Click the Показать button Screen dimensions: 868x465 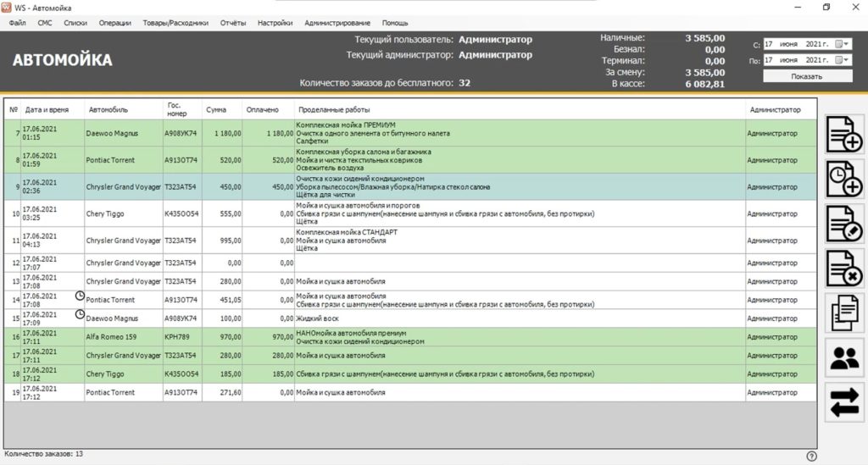807,76
